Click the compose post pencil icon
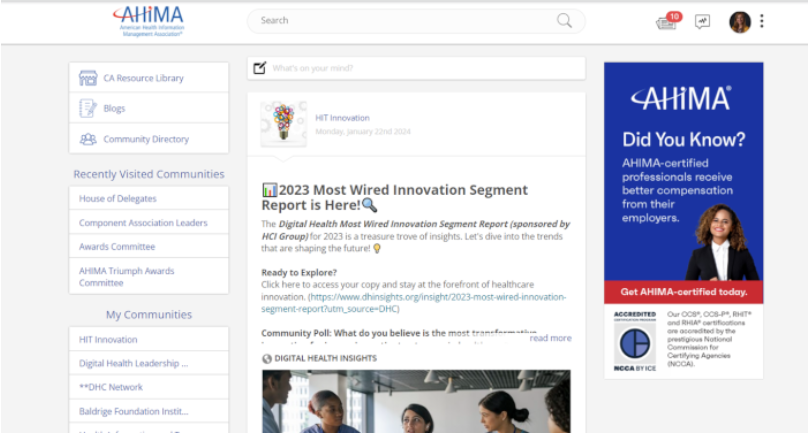The image size is (808, 433). click(x=260, y=68)
